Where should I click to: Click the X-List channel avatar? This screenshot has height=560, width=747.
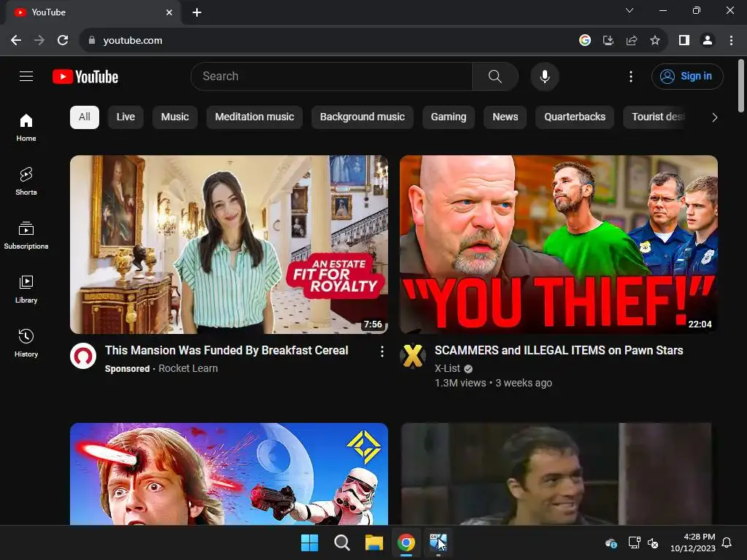pos(413,356)
